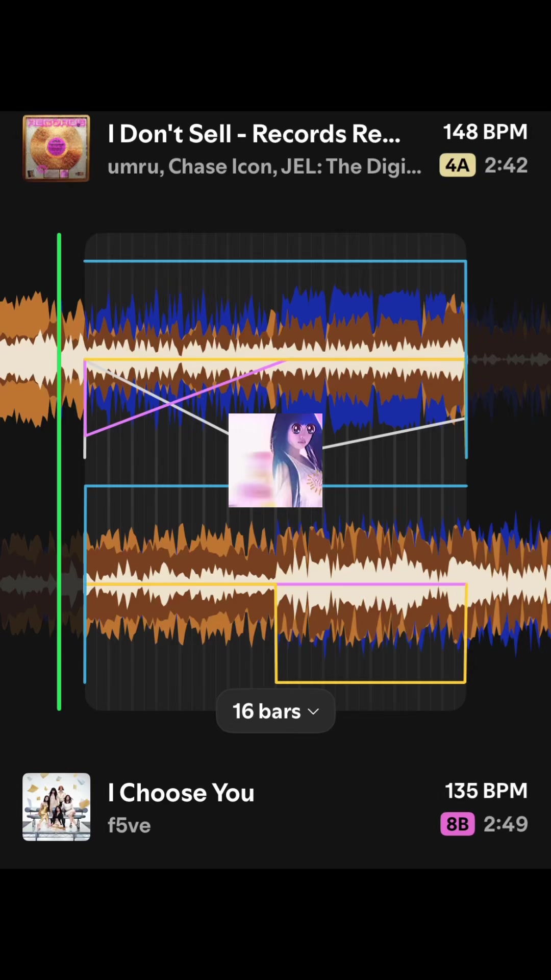Tap the 8B key badge
Screen dimensions: 551x980
click(x=458, y=824)
